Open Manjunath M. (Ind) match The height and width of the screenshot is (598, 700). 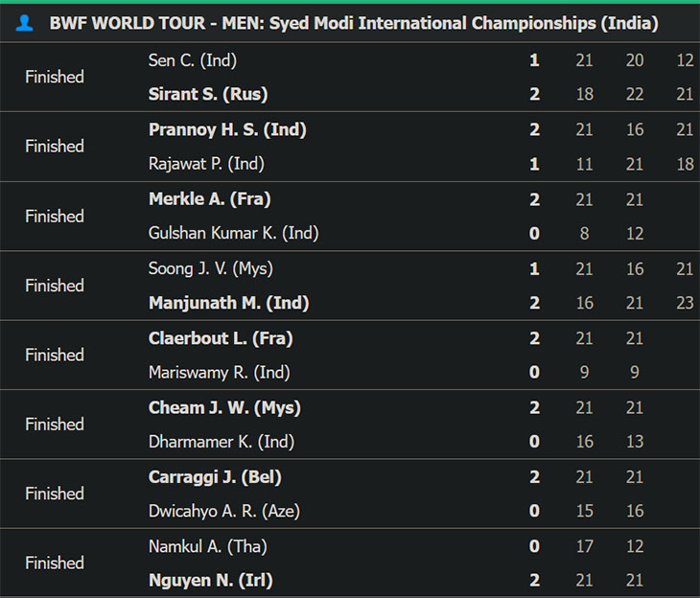click(x=350, y=286)
